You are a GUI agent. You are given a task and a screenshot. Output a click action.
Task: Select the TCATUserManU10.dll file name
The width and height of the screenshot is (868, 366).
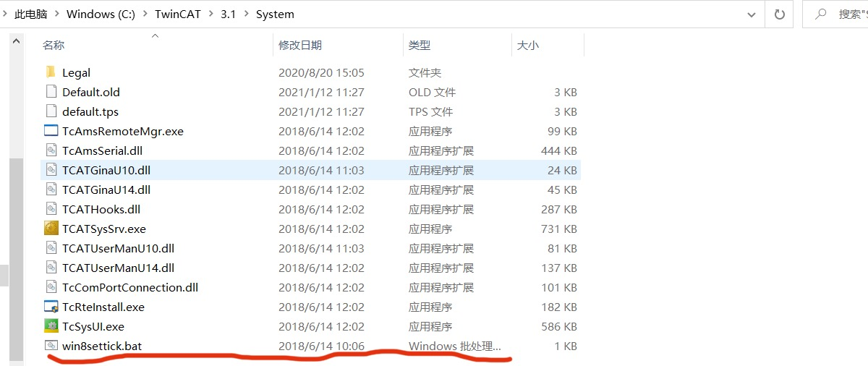(x=118, y=248)
